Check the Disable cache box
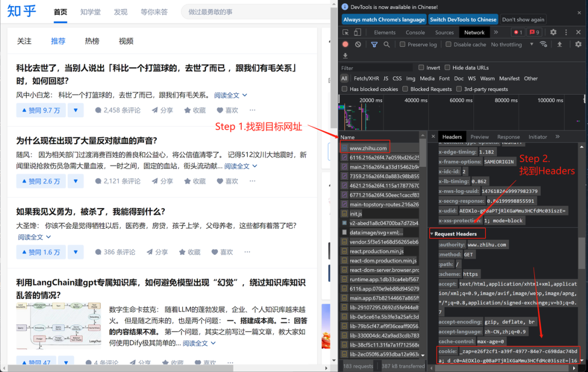The width and height of the screenshot is (588, 372). 448,44
